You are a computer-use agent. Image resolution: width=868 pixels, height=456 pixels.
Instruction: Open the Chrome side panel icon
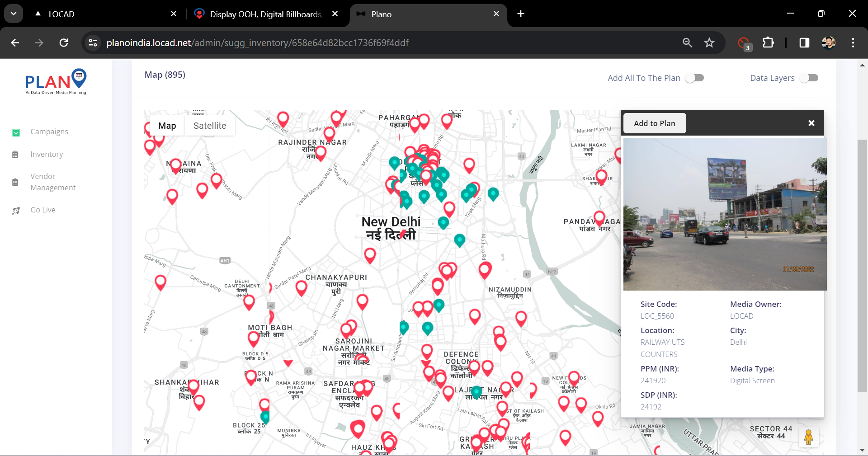804,42
